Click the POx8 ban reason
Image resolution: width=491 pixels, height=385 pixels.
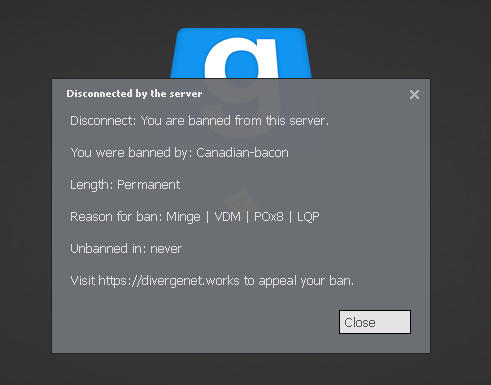(x=269, y=217)
